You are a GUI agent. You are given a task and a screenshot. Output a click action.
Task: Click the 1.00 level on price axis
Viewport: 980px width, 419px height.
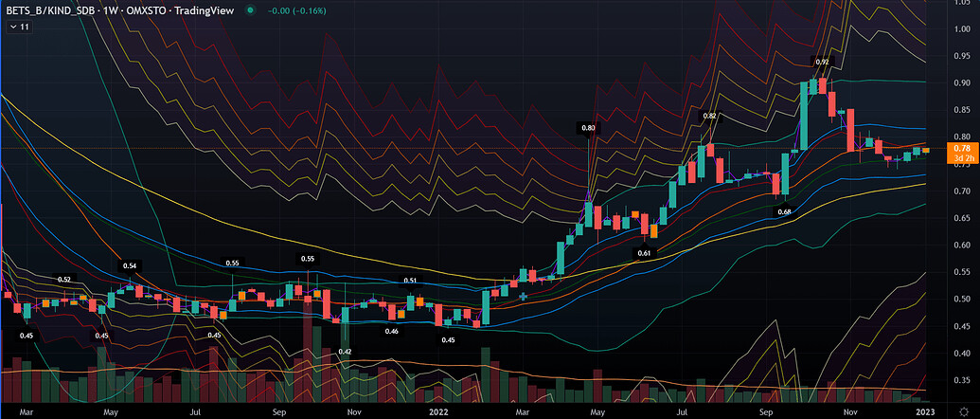pos(961,28)
